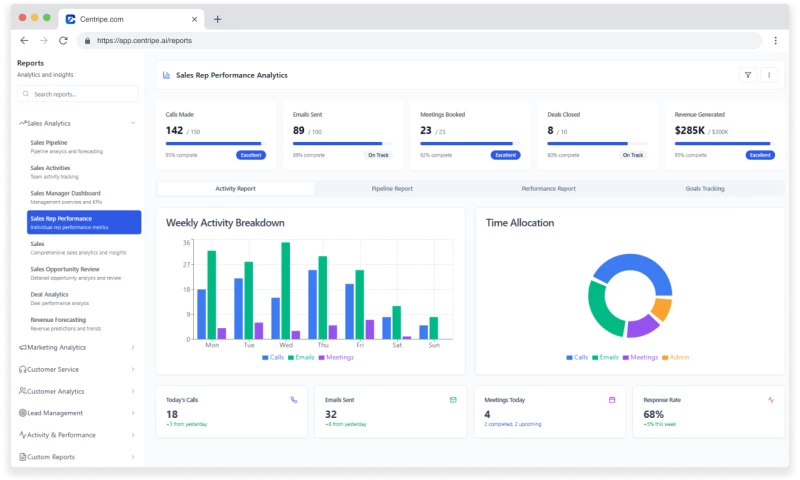Click the phone icon in the Today's Calls card
Viewport: 800px width, 480px height.
click(294, 400)
